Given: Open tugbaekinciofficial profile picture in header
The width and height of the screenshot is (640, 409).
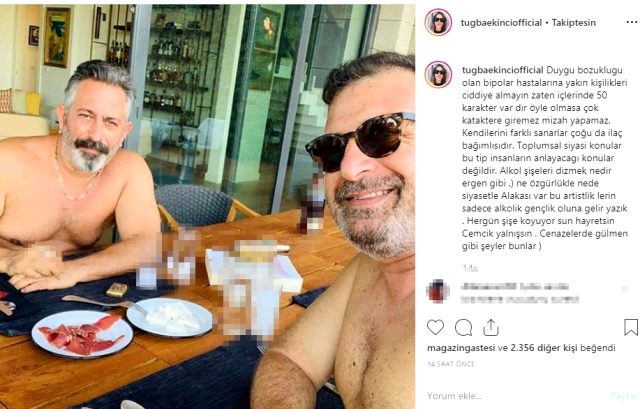Looking at the screenshot, I should point(438,22).
